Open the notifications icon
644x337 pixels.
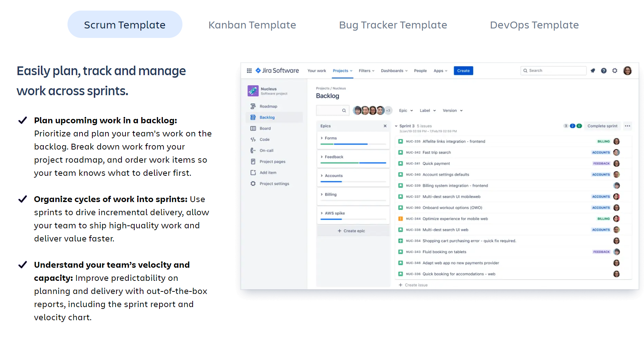click(593, 71)
